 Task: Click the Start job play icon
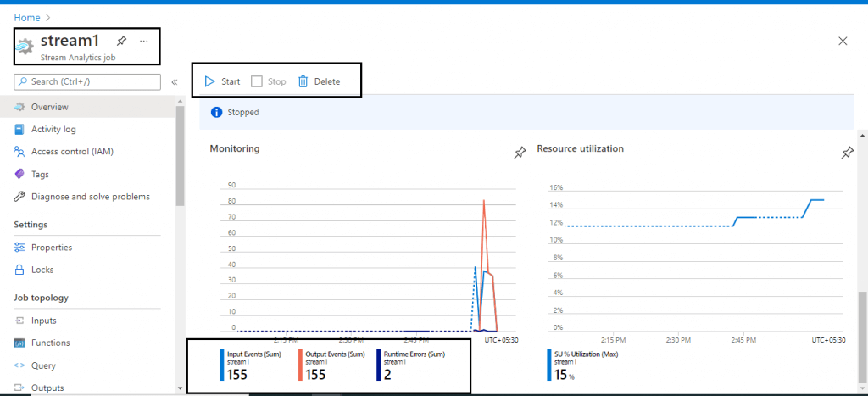(209, 81)
